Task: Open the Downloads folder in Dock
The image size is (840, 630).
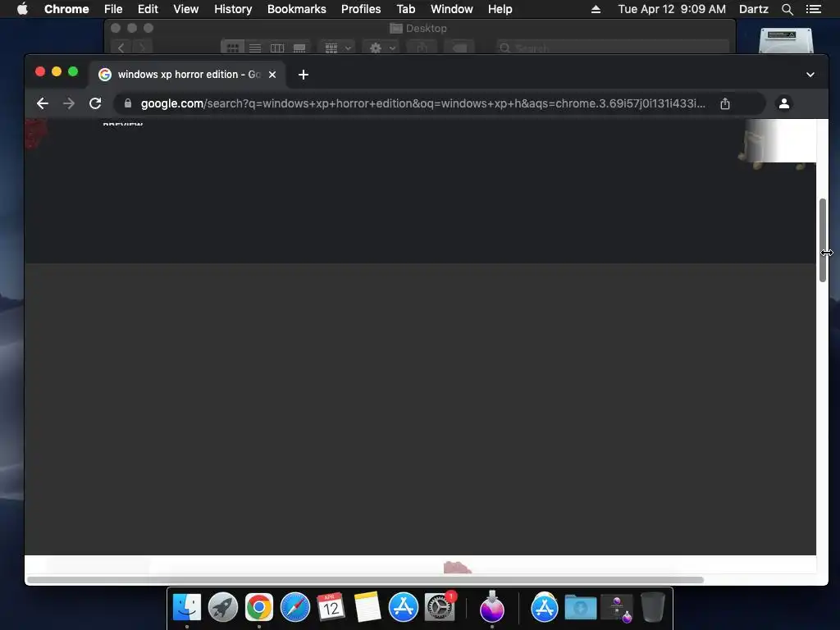Action: point(581,607)
